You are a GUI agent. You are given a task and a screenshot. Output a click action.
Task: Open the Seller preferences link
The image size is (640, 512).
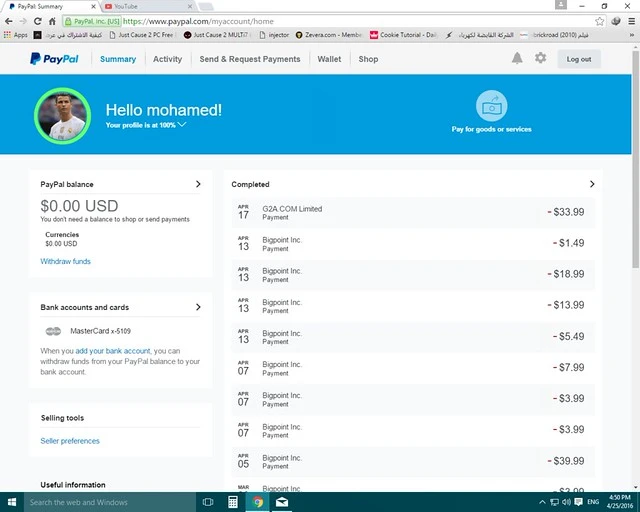pyautogui.click(x=70, y=441)
